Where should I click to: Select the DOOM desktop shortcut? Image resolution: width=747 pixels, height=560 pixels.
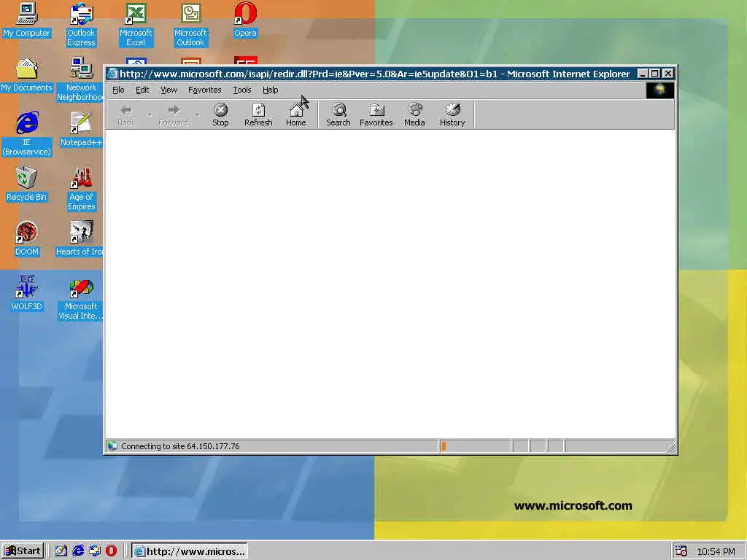click(x=27, y=238)
